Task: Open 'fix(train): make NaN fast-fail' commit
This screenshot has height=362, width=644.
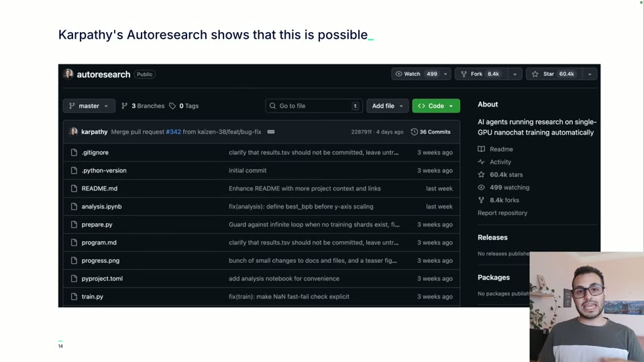Action: pos(289,297)
